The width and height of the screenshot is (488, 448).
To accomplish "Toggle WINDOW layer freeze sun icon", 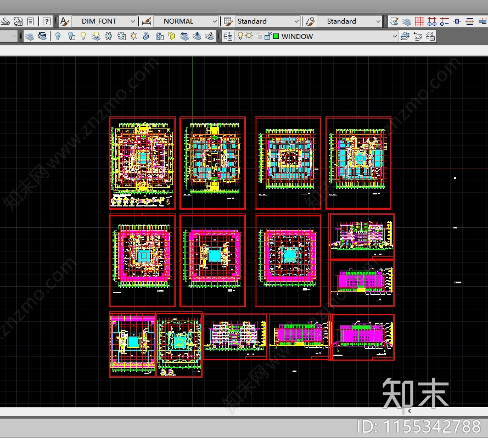I will 249,36.
